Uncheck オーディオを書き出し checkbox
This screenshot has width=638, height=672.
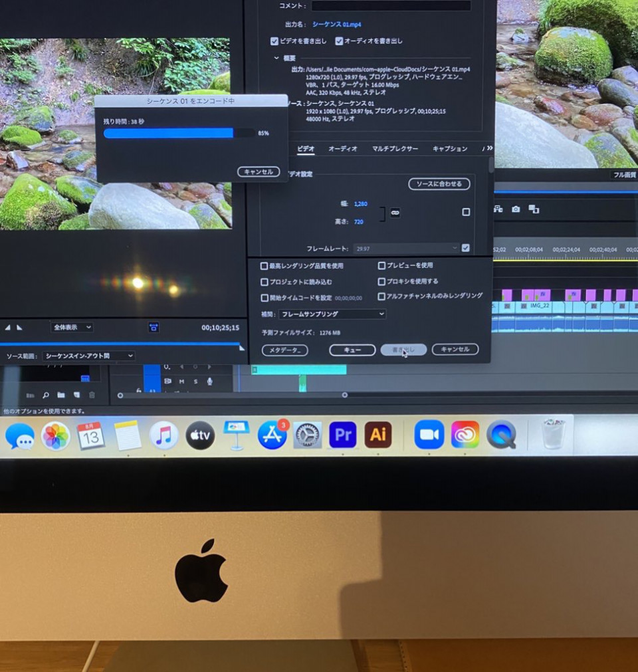pos(339,41)
